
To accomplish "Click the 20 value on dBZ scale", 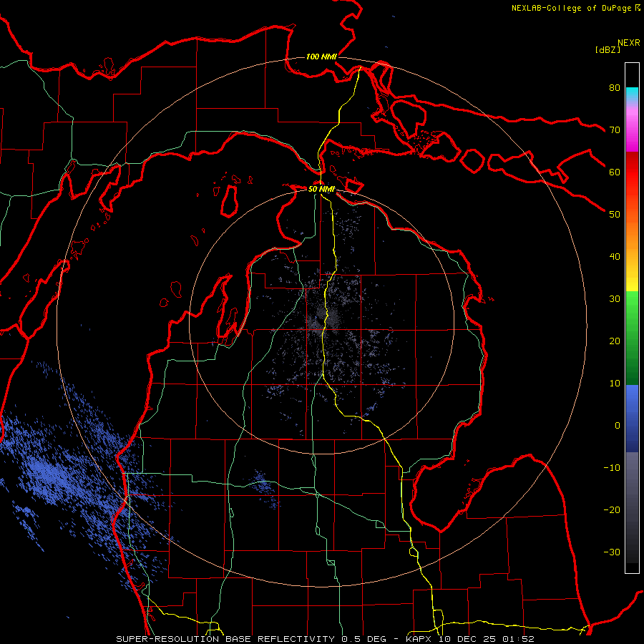I will pos(615,341).
